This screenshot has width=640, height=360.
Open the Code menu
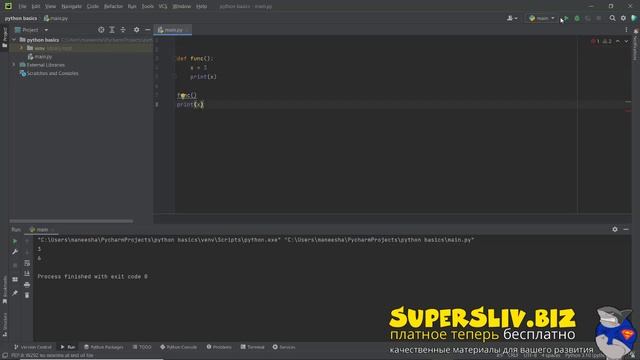pyautogui.click(x=93, y=7)
